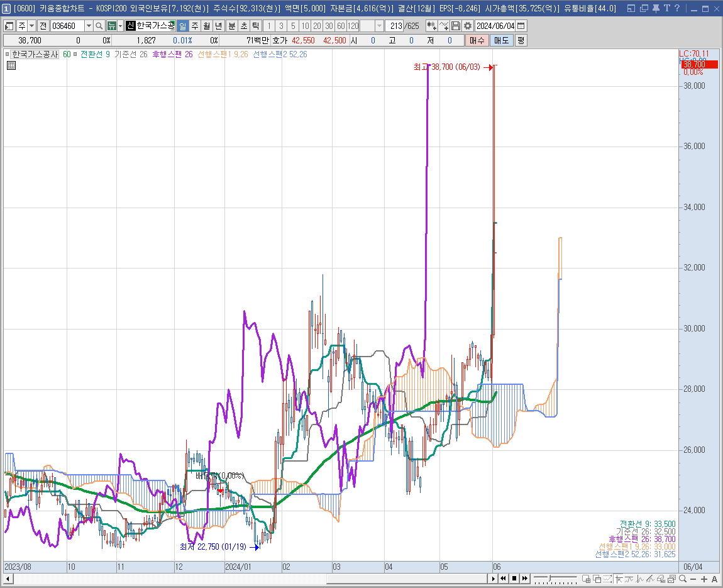Click the 평 button next to 매도
This screenshot has height=588, width=723.
coord(521,41)
